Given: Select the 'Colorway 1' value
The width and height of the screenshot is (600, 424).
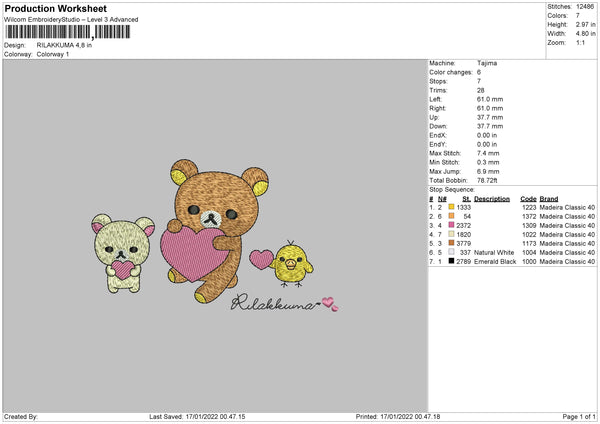Looking at the screenshot, I should pos(53,54).
